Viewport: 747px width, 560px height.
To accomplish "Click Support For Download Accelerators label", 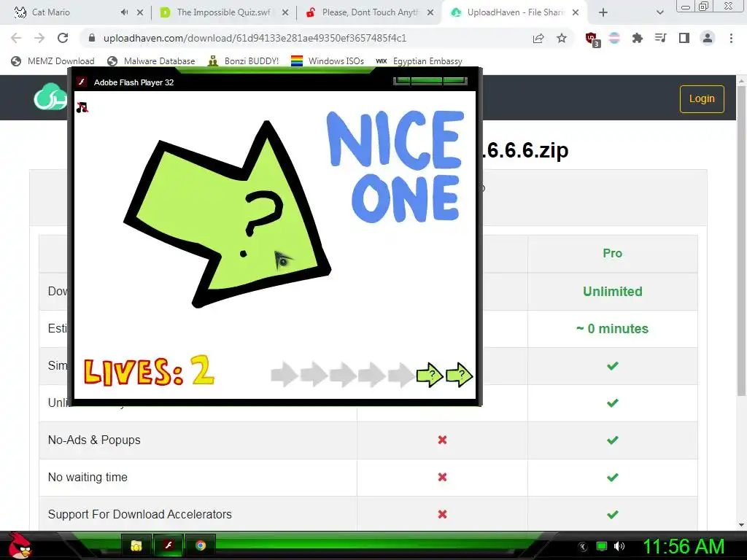I will (139, 514).
